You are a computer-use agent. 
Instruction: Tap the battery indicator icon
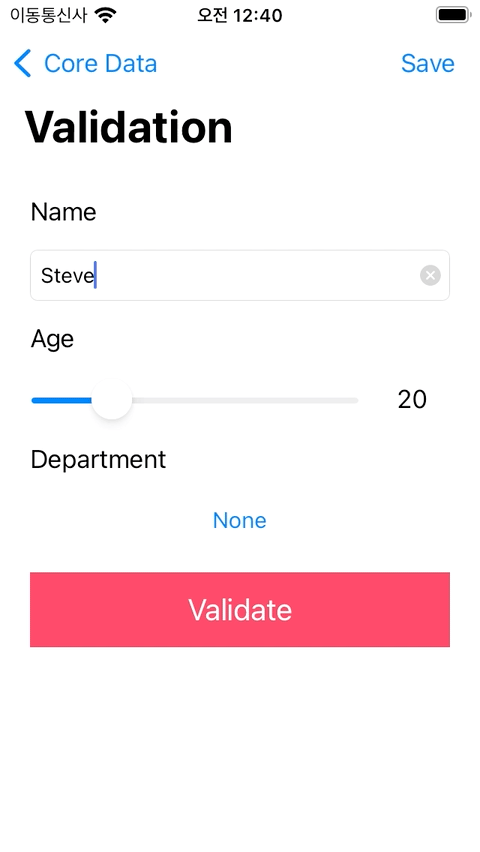click(453, 15)
